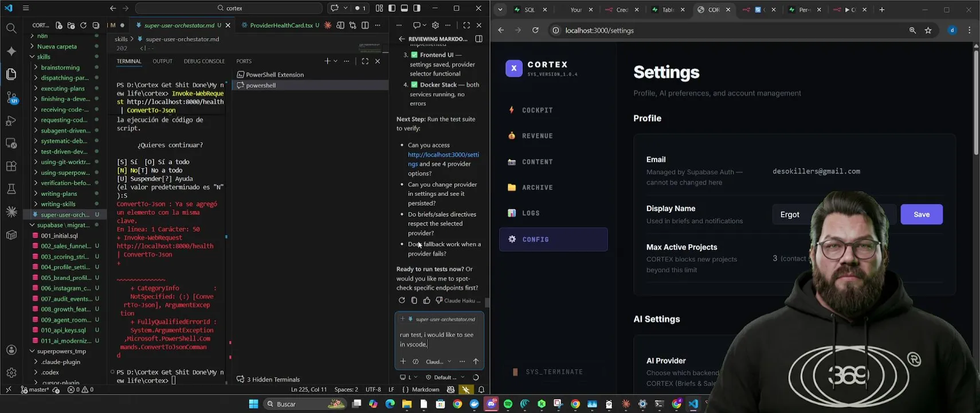Screen dimensions: 980x413
Task: Close the terminal panel
Action: [x=378, y=61]
